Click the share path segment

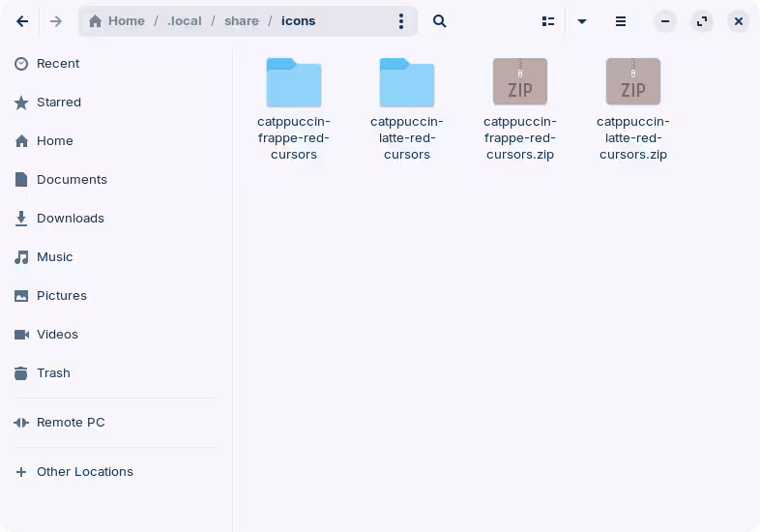click(242, 21)
